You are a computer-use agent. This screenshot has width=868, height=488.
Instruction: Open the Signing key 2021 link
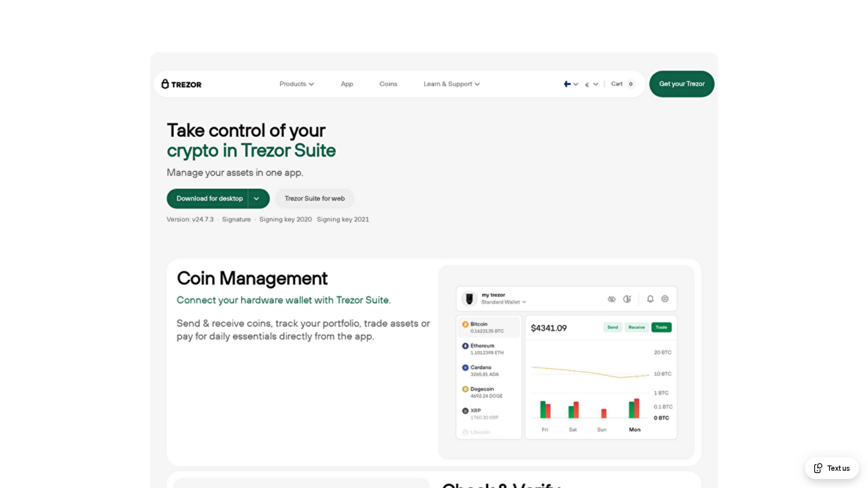(343, 219)
